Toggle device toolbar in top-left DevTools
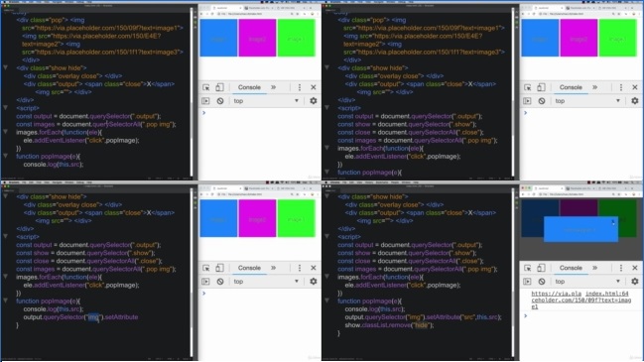 pos(219,87)
